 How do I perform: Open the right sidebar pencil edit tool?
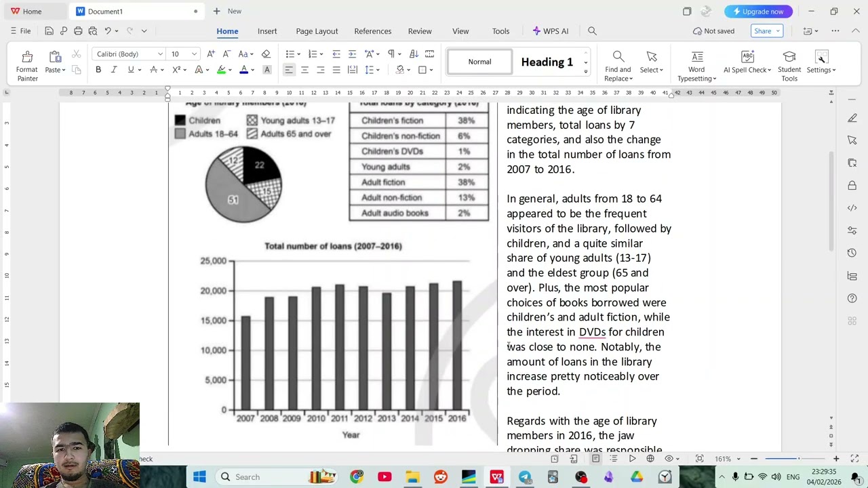(852, 118)
